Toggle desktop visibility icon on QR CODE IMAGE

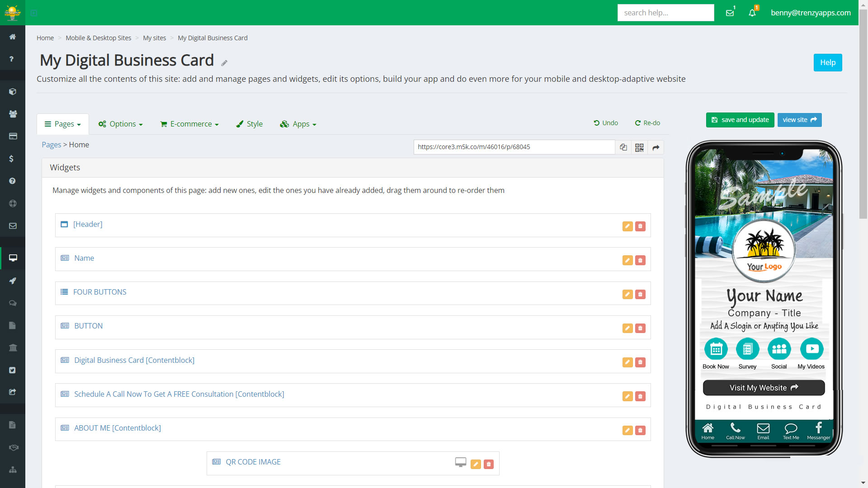460,462
